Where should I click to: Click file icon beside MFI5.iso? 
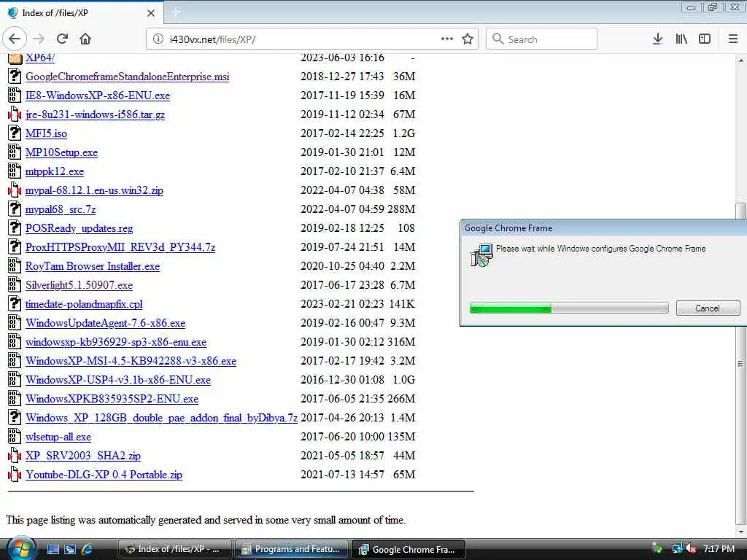[x=15, y=133]
